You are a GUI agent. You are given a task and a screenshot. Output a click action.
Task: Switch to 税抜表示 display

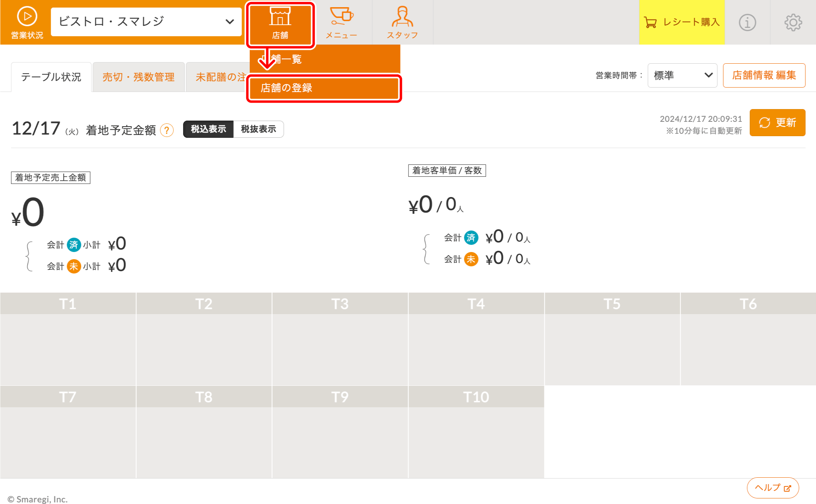point(258,129)
